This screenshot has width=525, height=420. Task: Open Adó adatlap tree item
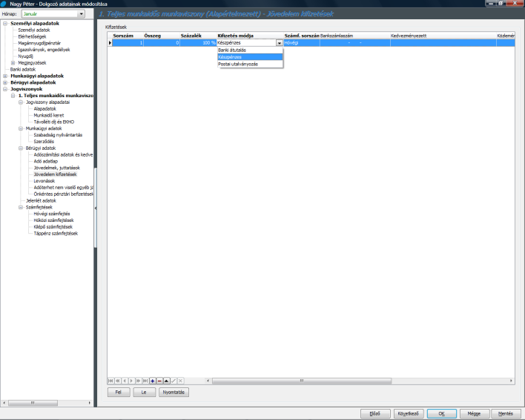(x=45, y=161)
